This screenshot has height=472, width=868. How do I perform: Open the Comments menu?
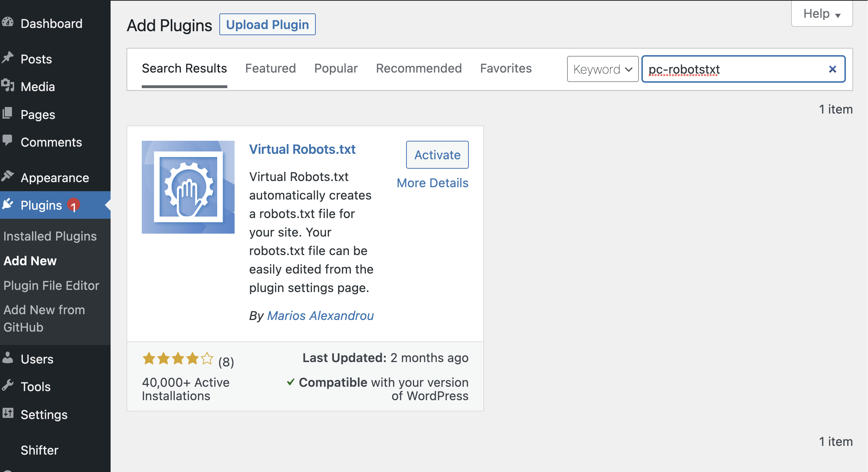coord(55,142)
